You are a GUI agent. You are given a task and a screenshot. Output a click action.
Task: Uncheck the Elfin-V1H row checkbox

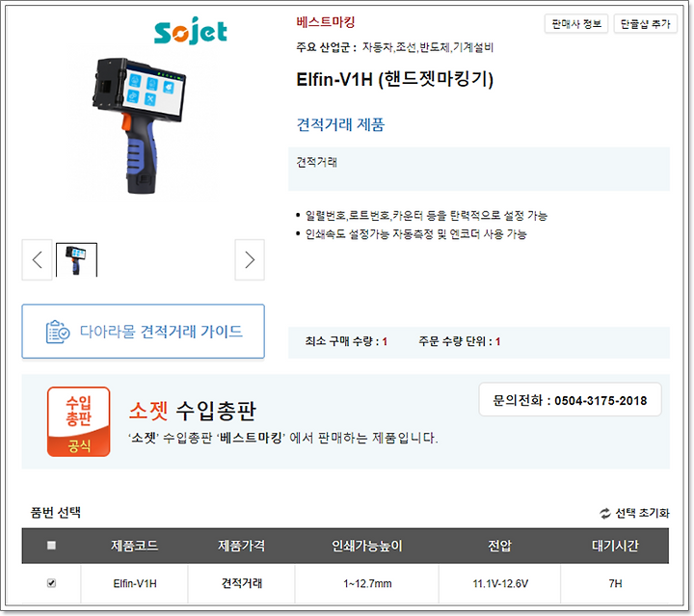(x=51, y=583)
